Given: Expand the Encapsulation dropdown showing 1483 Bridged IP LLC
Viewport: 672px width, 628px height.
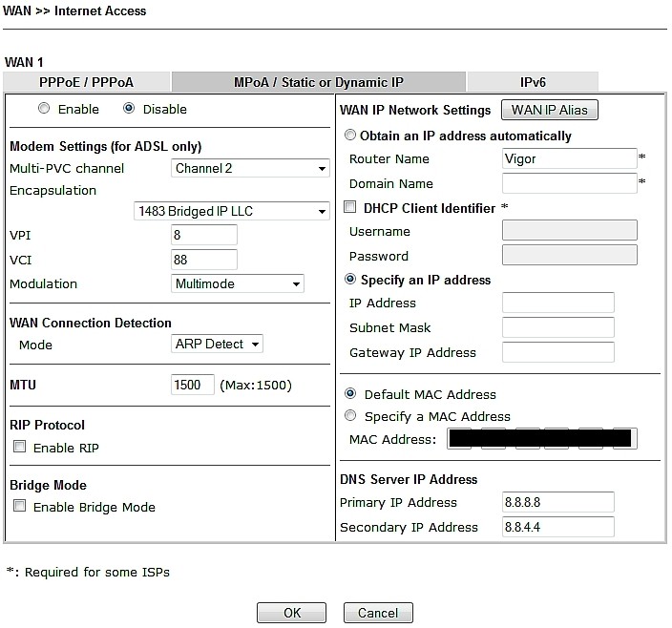Looking at the screenshot, I should coord(232,211).
